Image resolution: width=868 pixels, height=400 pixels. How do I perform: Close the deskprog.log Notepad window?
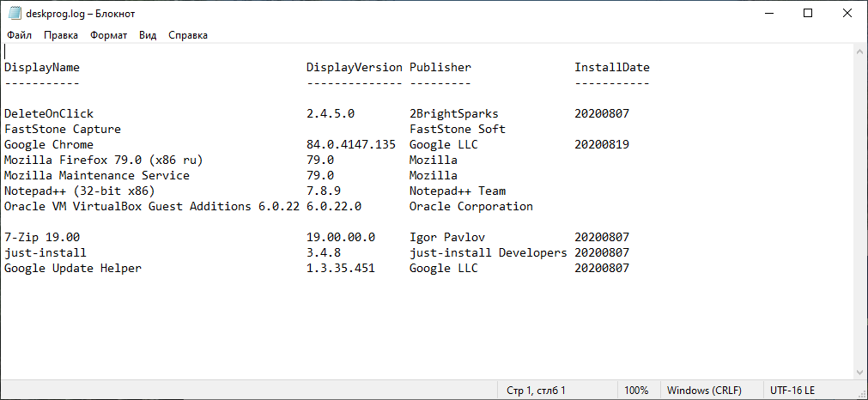(847, 13)
